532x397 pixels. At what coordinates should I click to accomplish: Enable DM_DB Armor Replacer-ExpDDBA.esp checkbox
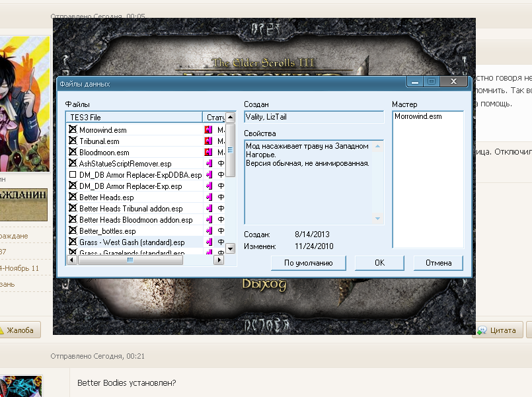point(73,174)
